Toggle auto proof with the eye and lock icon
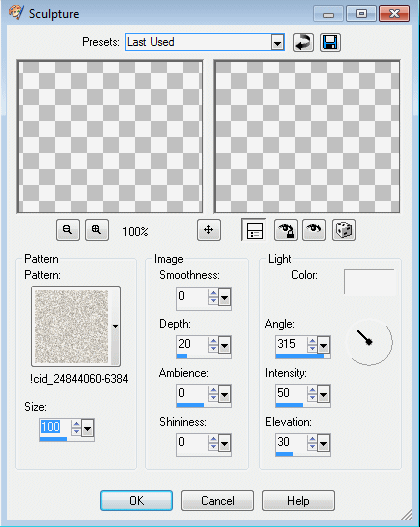 (286, 230)
